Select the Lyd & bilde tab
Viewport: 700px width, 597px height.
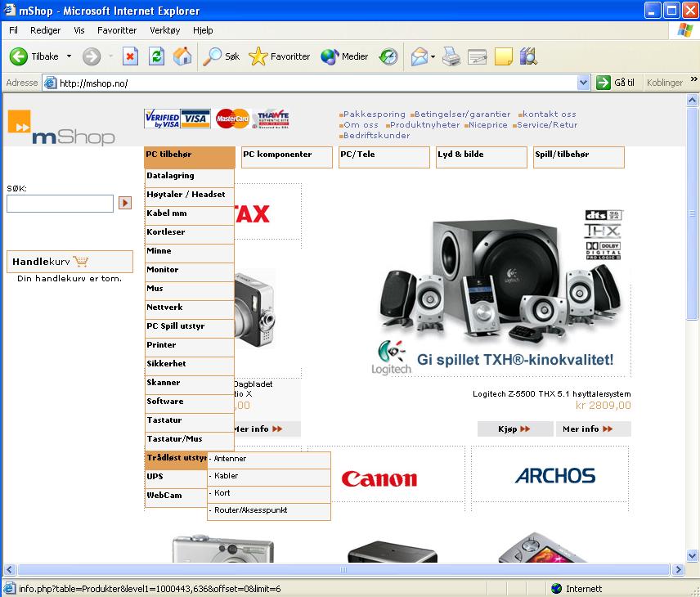click(x=481, y=157)
